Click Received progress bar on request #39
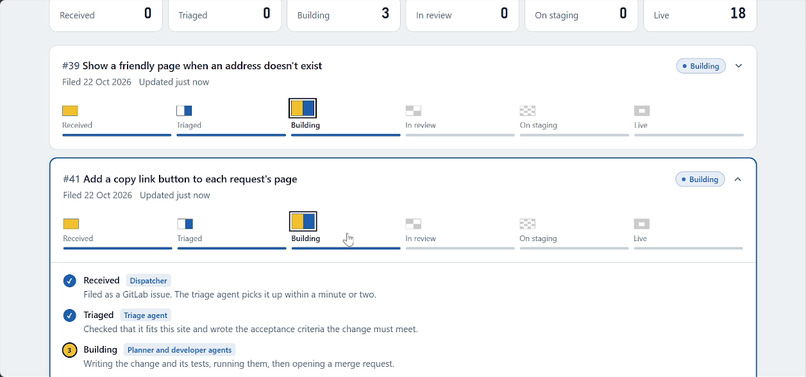The width and height of the screenshot is (806, 377). tap(117, 135)
